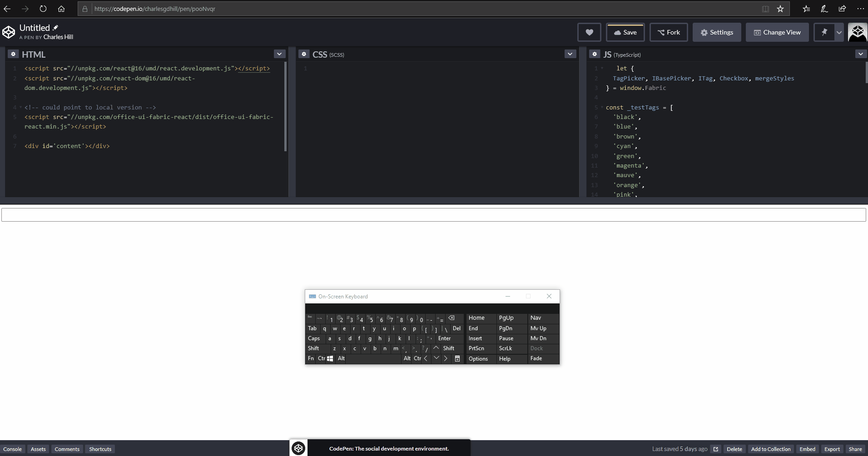Open the Console panel

pyautogui.click(x=13, y=449)
